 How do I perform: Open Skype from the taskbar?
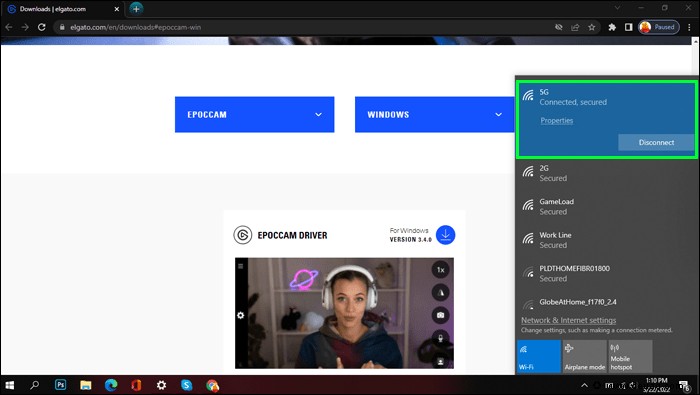coord(187,385)
